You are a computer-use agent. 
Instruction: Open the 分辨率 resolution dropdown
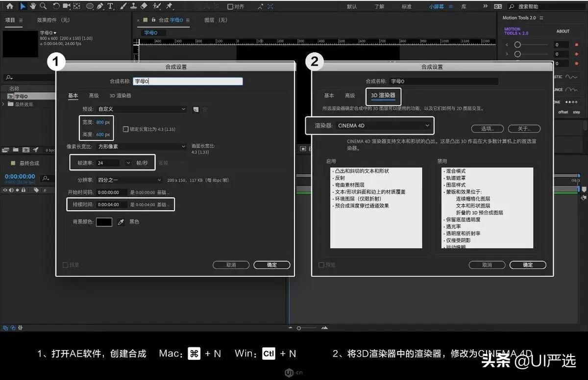point(128,180)
